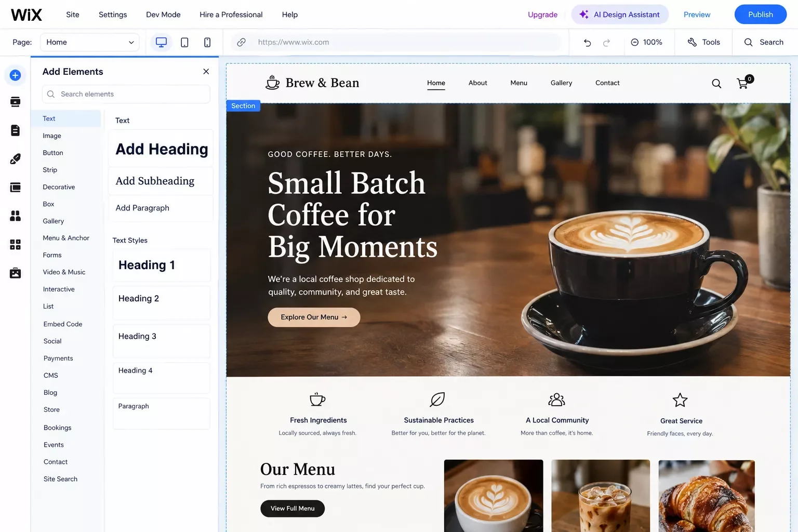
Task: Select the Gallery element category
Action: coord(54,221)
